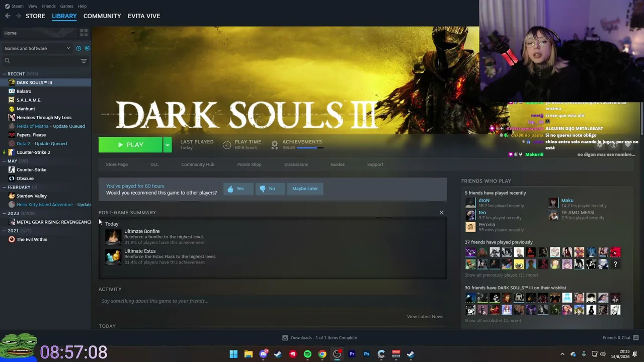644x362 pixels.
Task: Open Spotify from the taskbar
Action: (x=307, y=354)
